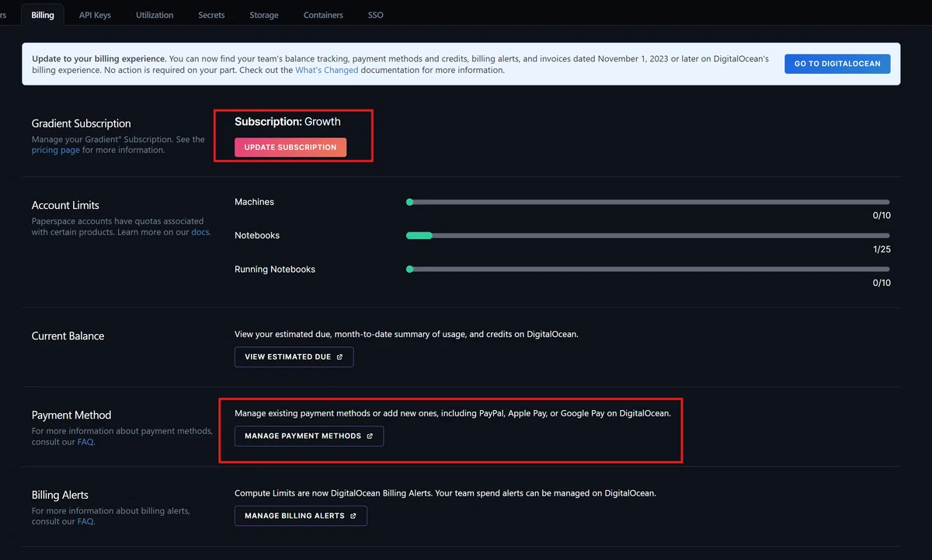Click the Billing Alerts heading
Image resolution: width=932 pixels, height=560 pixels.
60,496
